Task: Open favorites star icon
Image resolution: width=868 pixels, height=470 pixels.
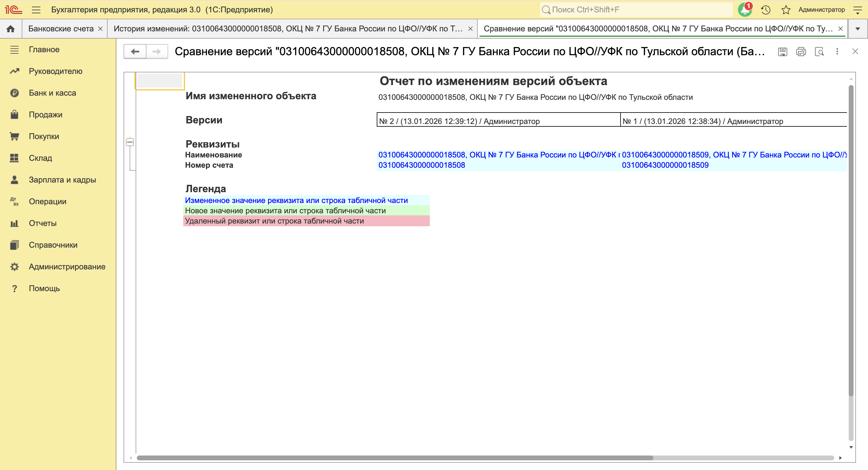Action: click(x=786, y=9)
